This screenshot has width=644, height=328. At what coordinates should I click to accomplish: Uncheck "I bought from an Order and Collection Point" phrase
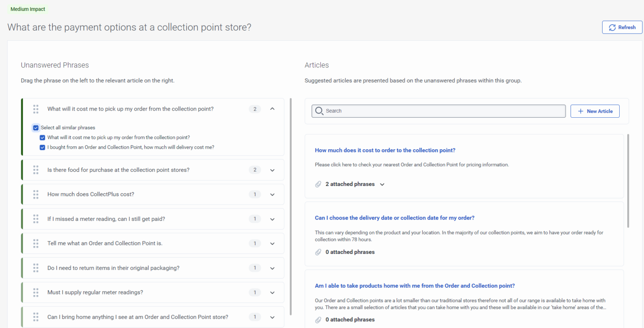(42, 147)
